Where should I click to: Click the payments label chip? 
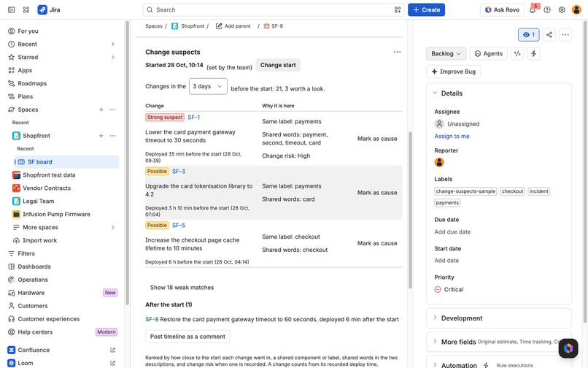447,203
